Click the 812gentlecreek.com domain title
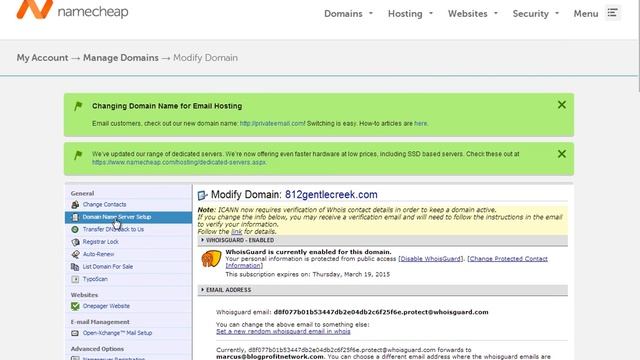Screen dimensions: 640x360 331,195
